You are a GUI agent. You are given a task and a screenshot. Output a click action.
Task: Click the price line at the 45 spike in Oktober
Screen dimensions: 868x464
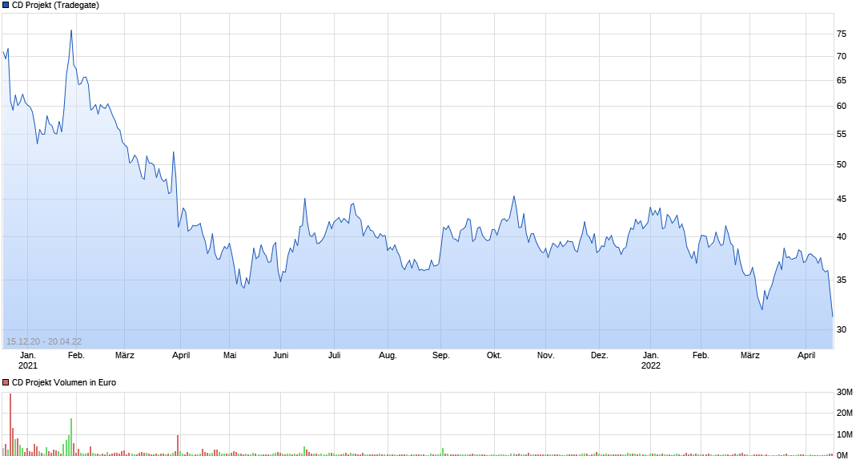[x=513, y=195]
